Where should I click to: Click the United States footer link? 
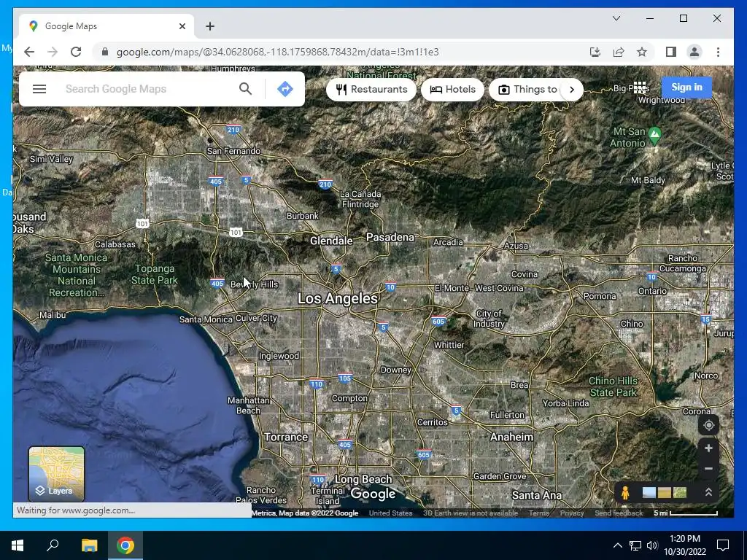[x=390, y=513]
